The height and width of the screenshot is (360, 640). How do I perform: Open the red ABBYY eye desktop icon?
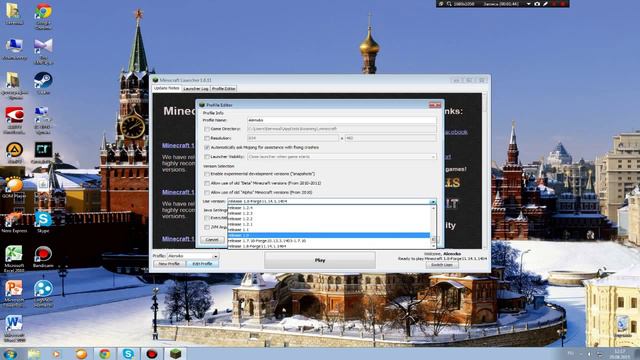[14, 120]
